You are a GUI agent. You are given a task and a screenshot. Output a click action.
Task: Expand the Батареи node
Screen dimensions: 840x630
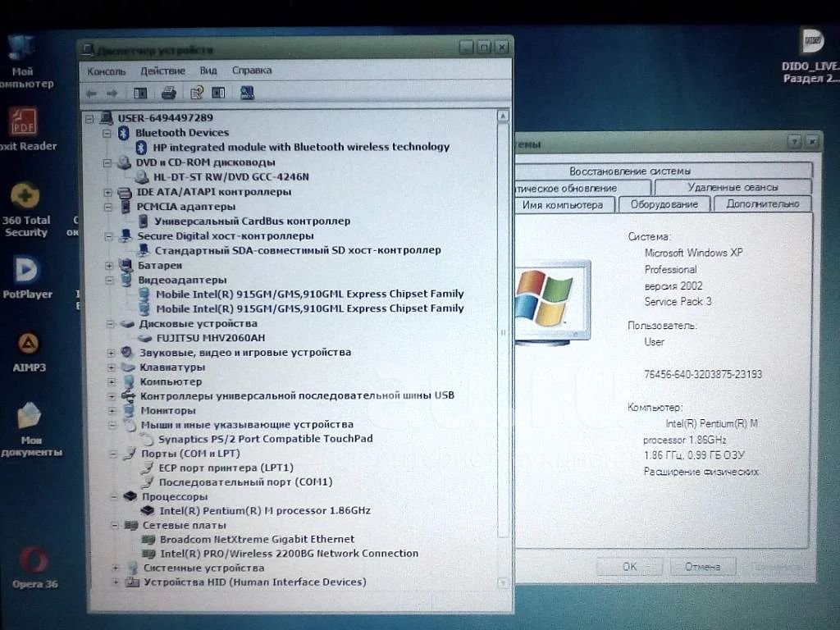(109, 266)
